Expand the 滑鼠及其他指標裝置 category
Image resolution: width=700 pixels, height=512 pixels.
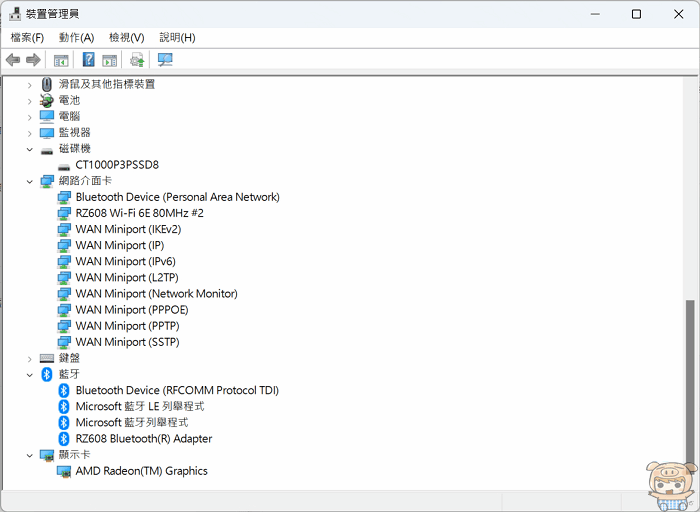[29, 84]
